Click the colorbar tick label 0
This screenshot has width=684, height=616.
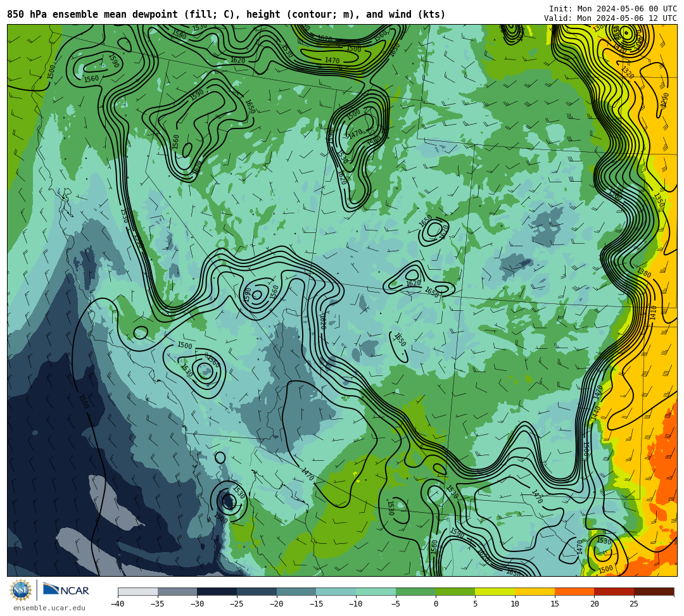tap(436, 604)
